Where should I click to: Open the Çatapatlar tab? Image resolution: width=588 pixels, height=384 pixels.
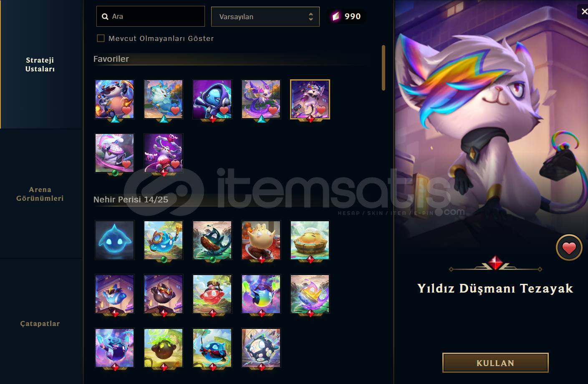(40, 323)
